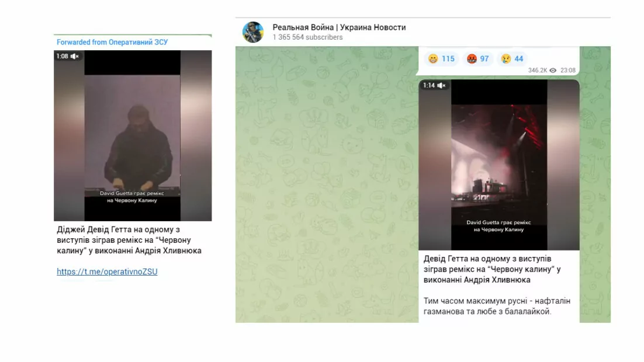The height and width of the screenshot is (362, 644).
Task: Open the t.me/operativnoZSU hyperlink
Action: tap(107, 271)
